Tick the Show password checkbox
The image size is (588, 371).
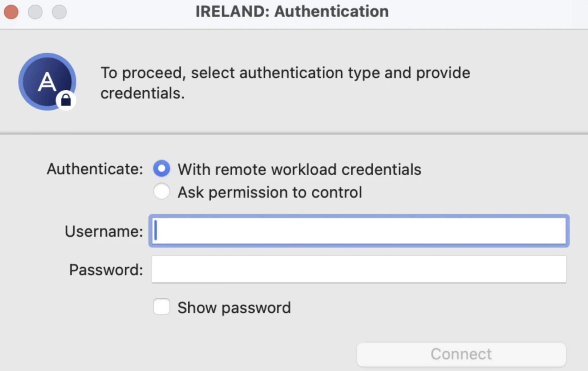(x=162, y=307)
